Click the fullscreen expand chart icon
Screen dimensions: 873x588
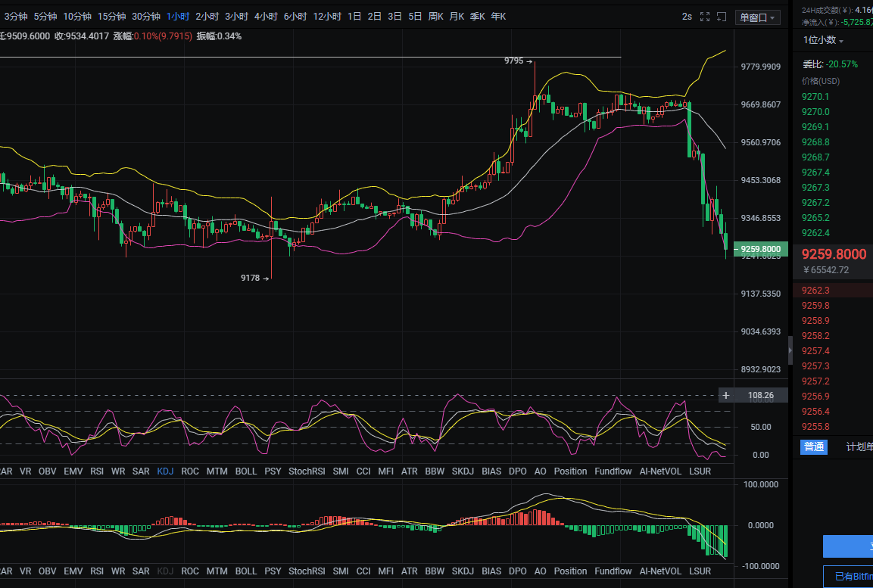pos(705,17)
